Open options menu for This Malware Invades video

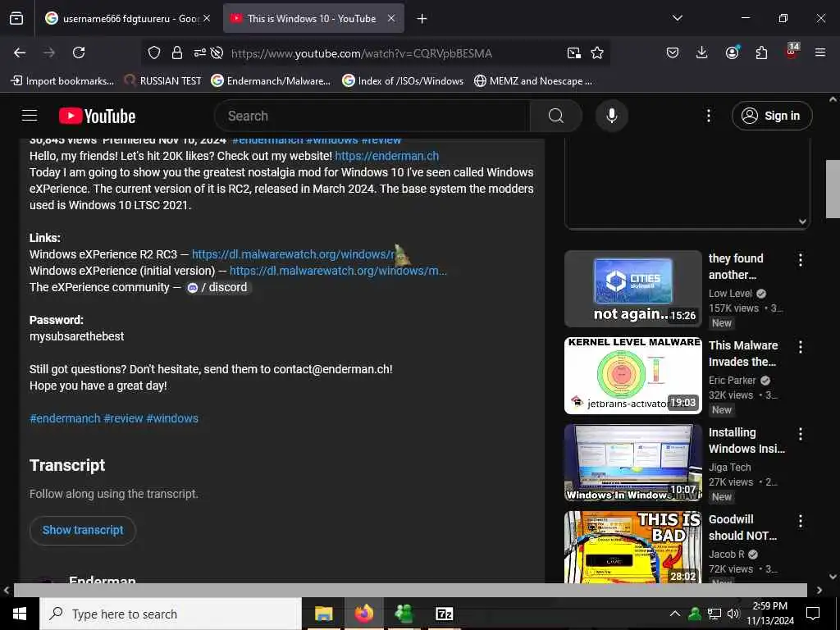click(x=801, y=347)
